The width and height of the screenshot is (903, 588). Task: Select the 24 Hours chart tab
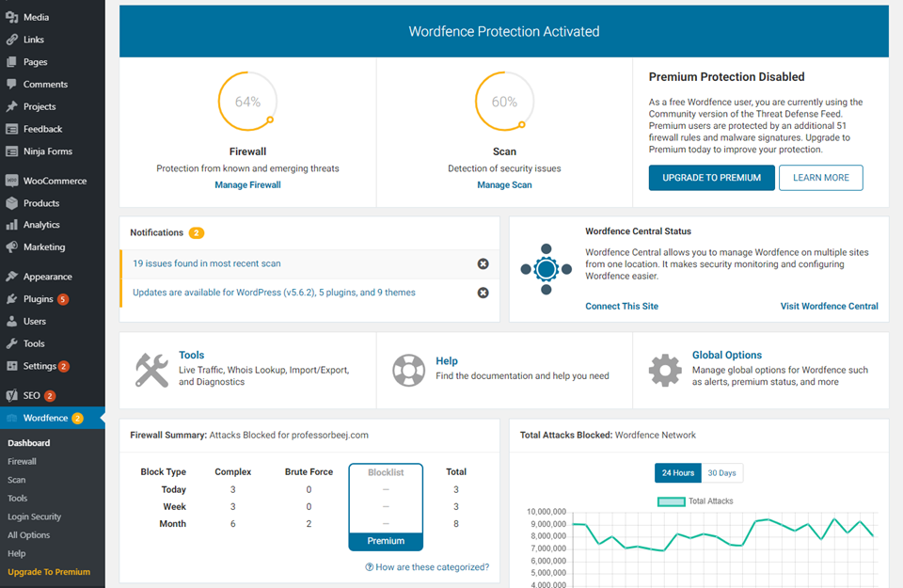coord(678,472)
